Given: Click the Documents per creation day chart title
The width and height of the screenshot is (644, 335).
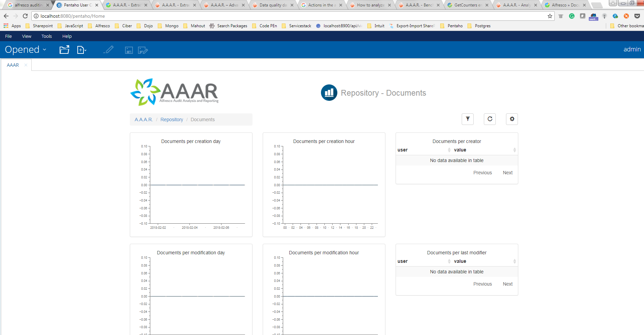Looking at the screenshot, I should click(191, 141).
